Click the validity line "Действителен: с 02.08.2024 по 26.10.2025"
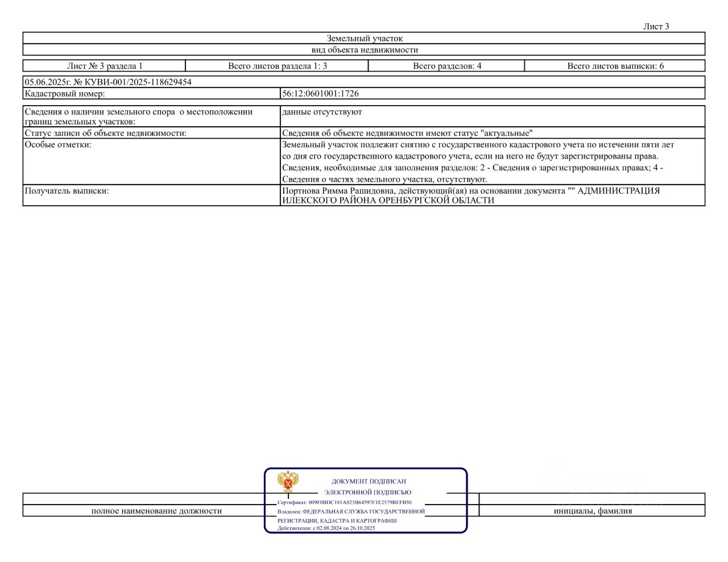The image size is (728, 562). pos(326,528)
